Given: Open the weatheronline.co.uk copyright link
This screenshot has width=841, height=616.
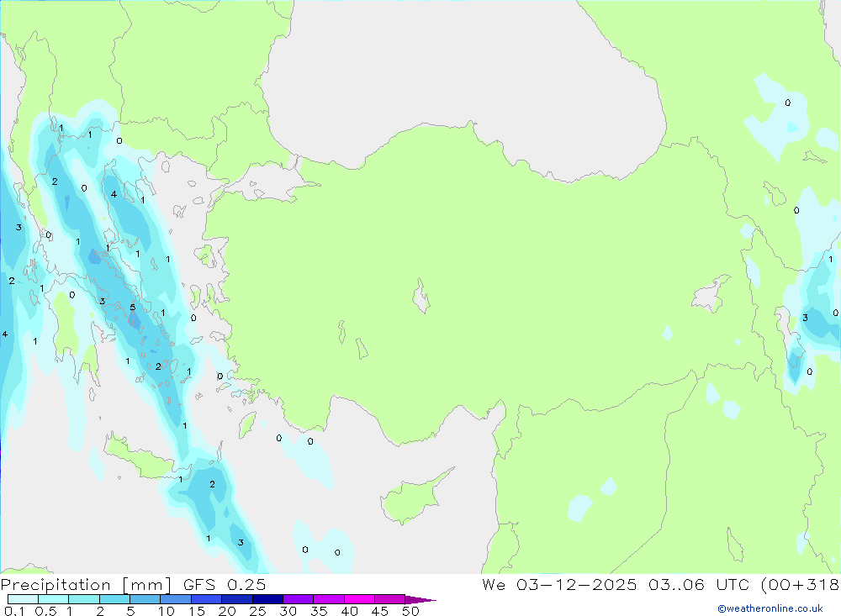Looking at the screenshot, I should [770, 608].
